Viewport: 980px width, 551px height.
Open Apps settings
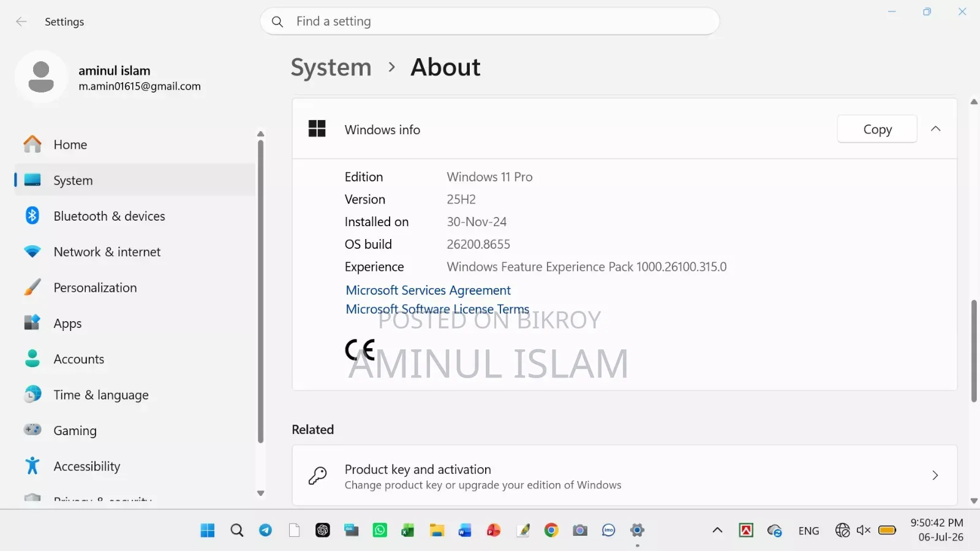[x=135, y=323]
